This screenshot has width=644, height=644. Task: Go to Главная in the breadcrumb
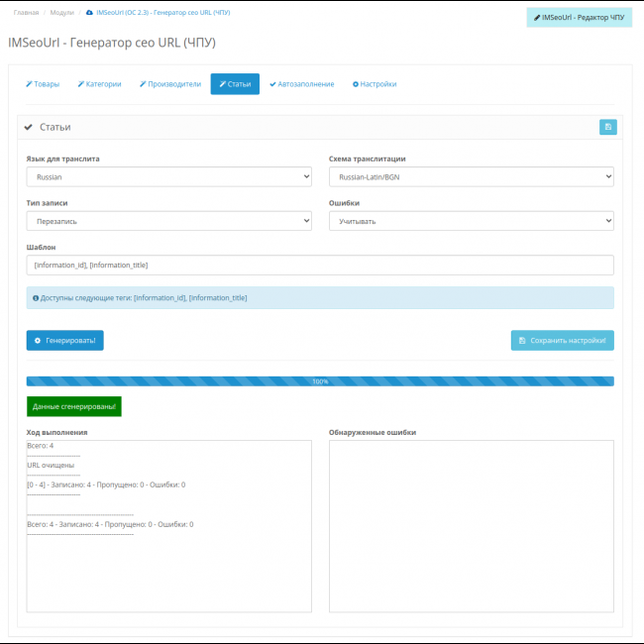(27, 12)
